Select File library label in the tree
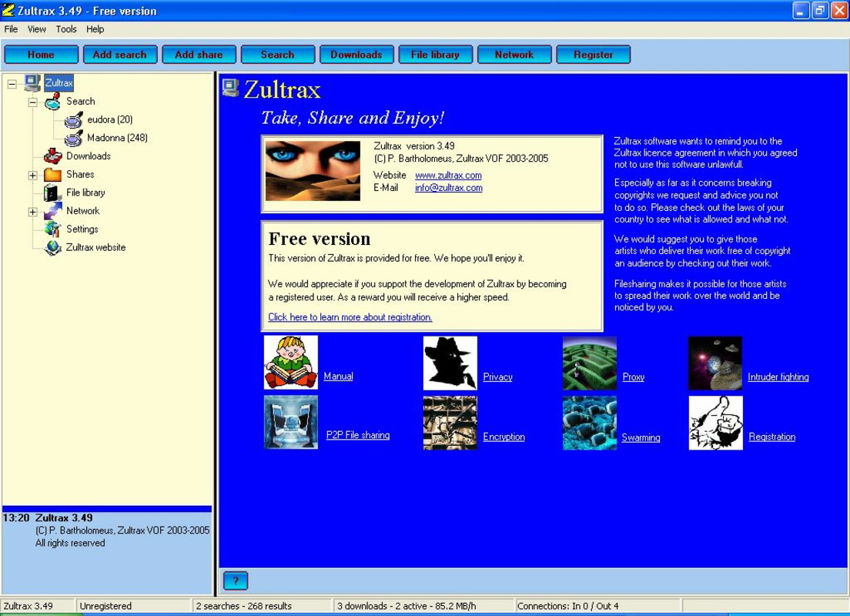The height and width of the screenshot is (616, 850). click(85, 192)
